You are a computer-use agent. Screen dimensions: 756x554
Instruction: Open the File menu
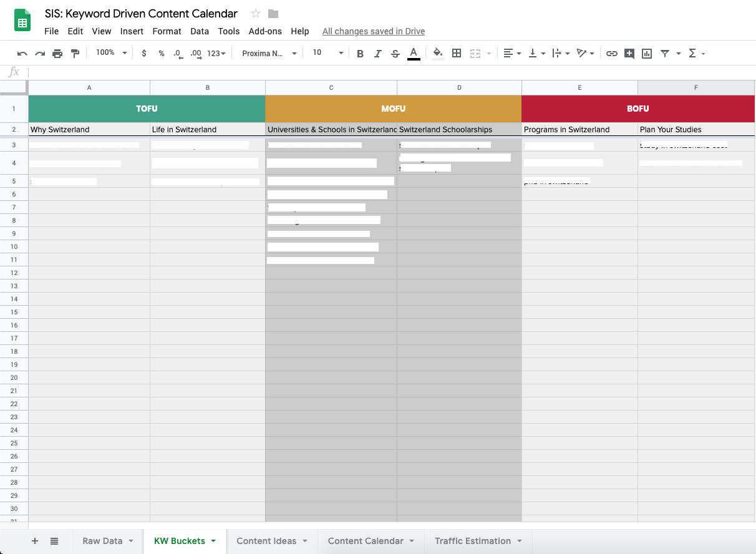(52, 31)
